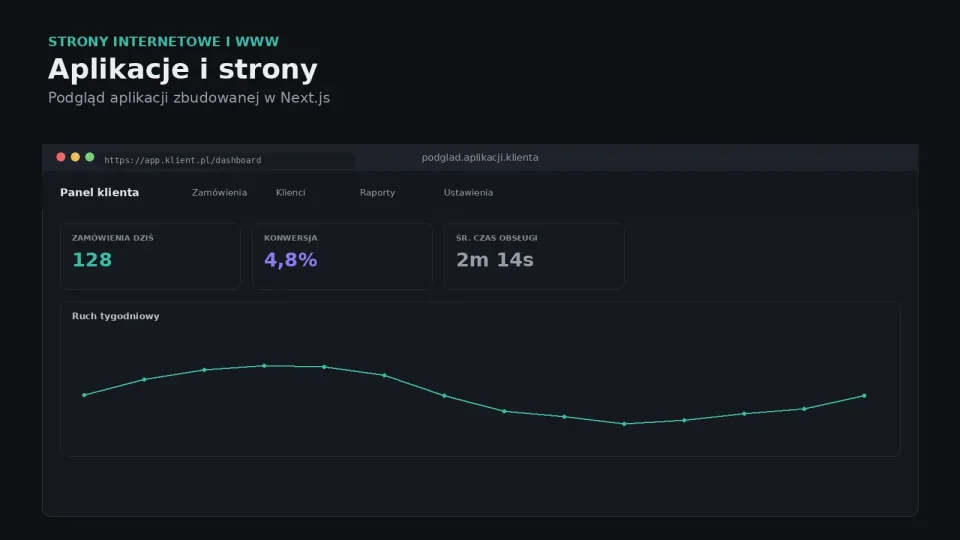This screenshot has height=540, width=960.
Task: Click the first point on weekly chart
Action: pyautogui.click(x=84, y=395)
